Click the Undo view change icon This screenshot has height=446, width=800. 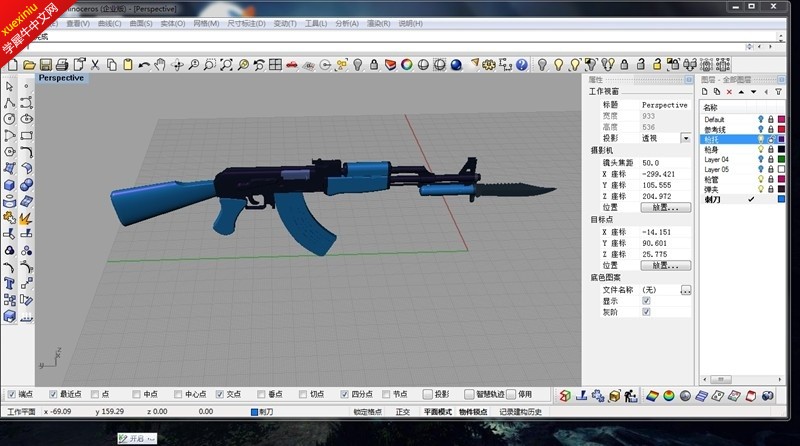click(259, 65)
